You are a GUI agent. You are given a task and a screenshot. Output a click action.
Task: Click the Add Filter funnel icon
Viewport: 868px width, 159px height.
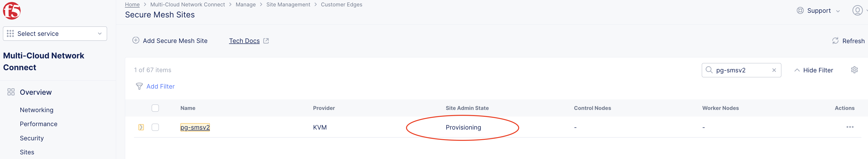click(139, 86)
